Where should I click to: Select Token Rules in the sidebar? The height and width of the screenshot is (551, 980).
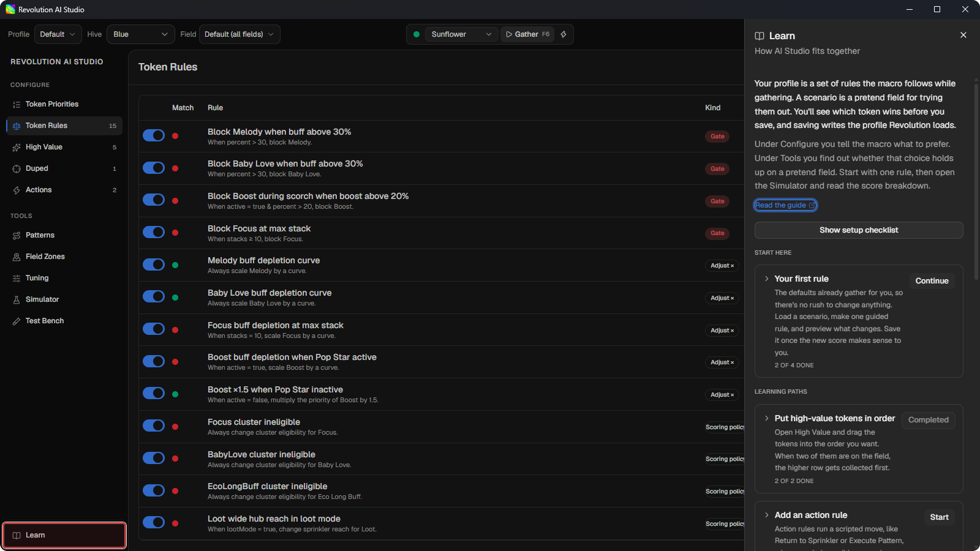pos(64,126)
